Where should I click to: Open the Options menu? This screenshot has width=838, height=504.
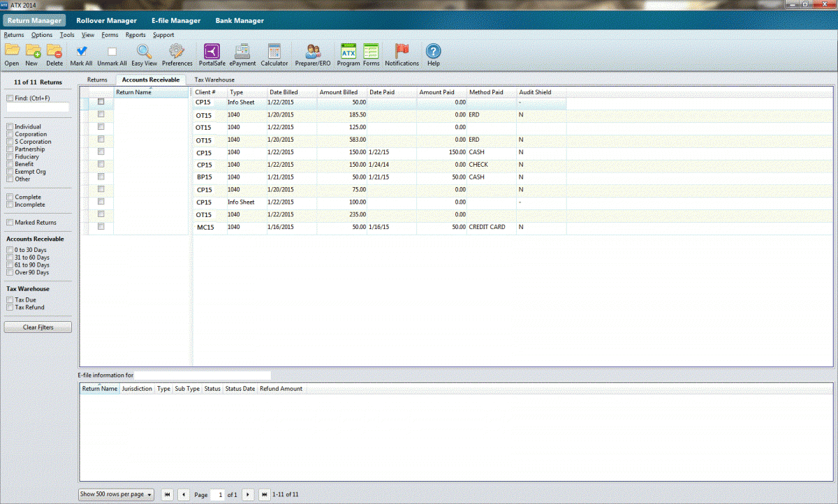coord(42,35)
